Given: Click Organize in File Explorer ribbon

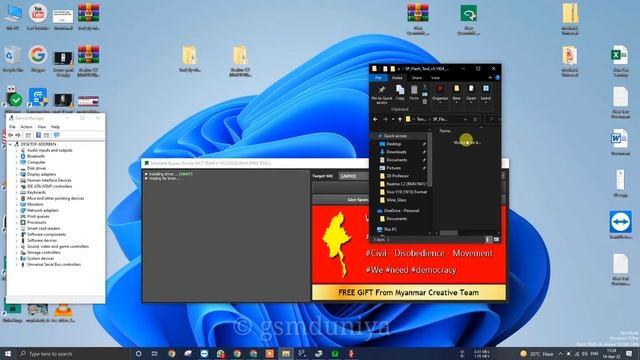Looking at the screenshot, I should 440,93.
